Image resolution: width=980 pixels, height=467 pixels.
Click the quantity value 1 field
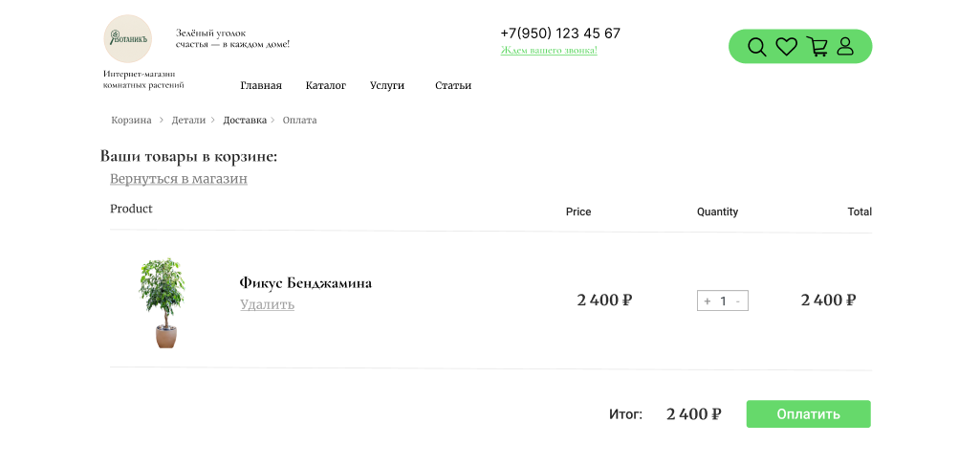tap(723, 300)
